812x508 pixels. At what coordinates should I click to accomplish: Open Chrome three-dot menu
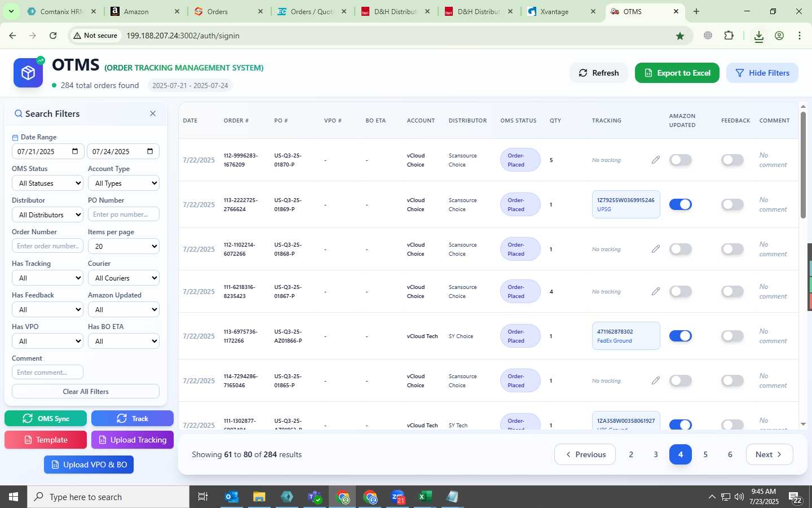tap(800, 36)
